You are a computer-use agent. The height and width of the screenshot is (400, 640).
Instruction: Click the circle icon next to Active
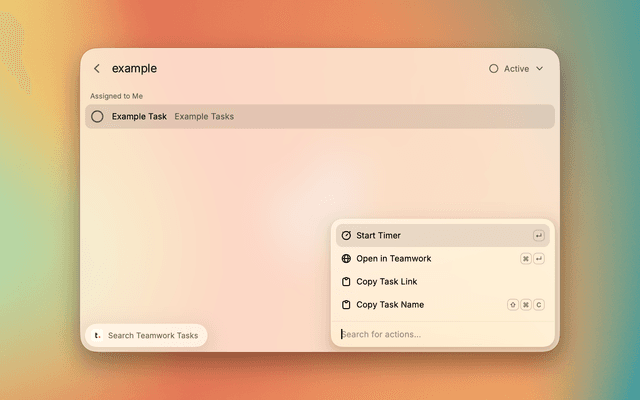[493, 69]
